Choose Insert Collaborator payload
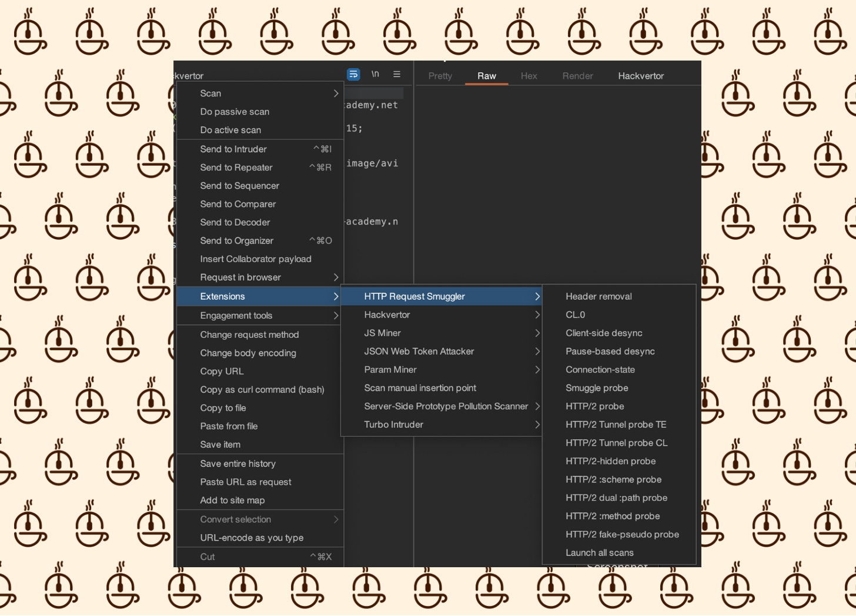The height and width of the screenshot is (616, 856). [x=260, y=259]
